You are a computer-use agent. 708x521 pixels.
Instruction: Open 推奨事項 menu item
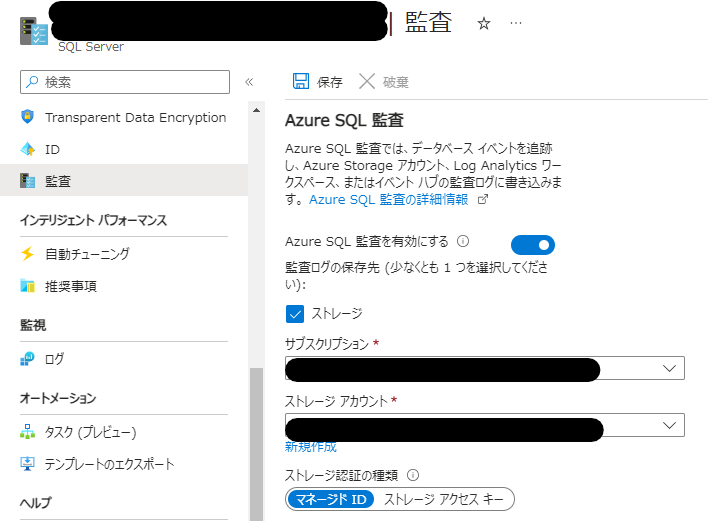click(124, 285)
